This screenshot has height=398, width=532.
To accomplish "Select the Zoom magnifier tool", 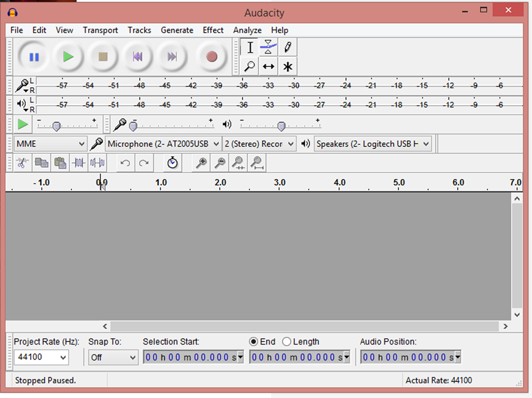I will point(250,66).
